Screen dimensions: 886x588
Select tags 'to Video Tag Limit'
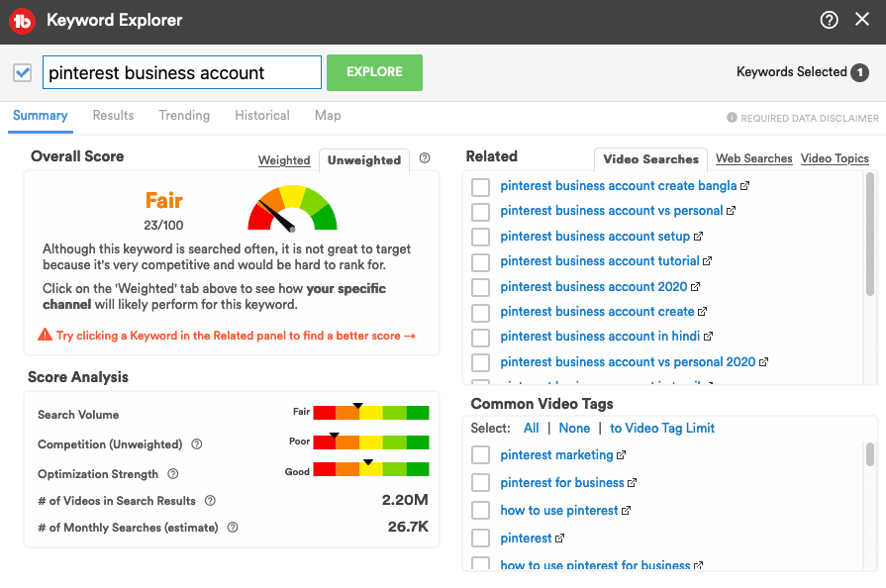662,429
